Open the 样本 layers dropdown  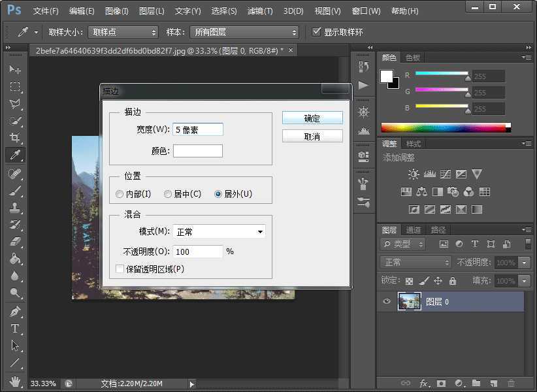(244, 31)
